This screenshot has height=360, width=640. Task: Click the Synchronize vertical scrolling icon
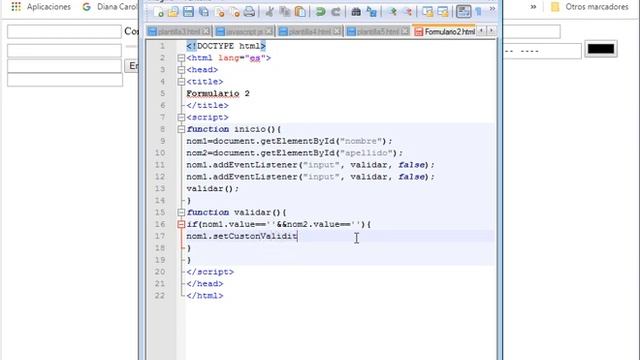(x=427, y=11)
